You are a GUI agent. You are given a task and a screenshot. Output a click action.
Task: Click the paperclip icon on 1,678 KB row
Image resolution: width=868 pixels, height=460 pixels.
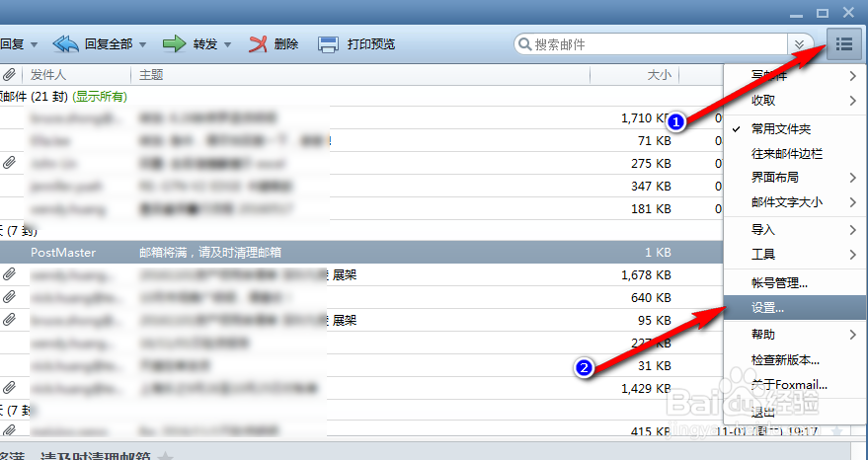pyautogui.click(x=9, y=274)
